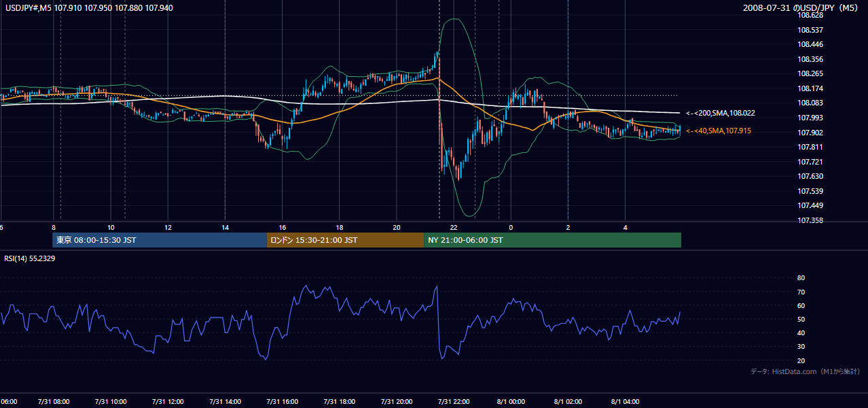Click the RSI(14) 55.2329 indicator label
Screen dimensions: 868x408
(30, 260)
